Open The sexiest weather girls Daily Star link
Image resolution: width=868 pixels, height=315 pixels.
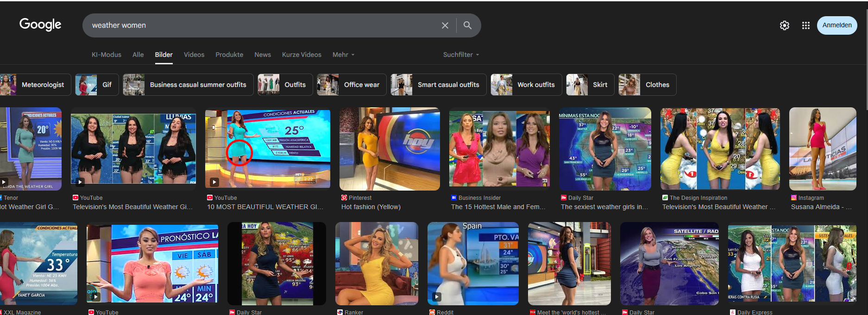tap(604, 207)
